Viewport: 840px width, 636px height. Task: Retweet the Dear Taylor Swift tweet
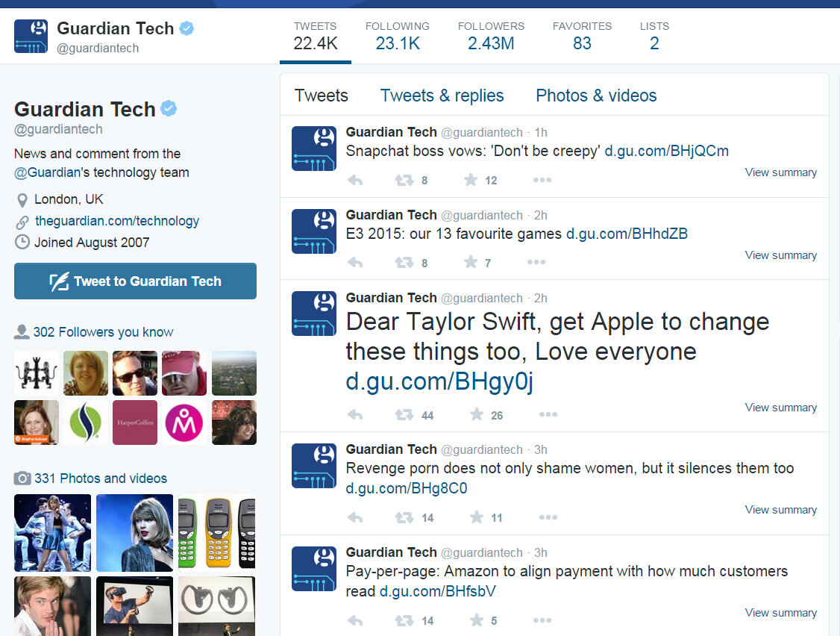pyautogui.click(x=404, y=415)
